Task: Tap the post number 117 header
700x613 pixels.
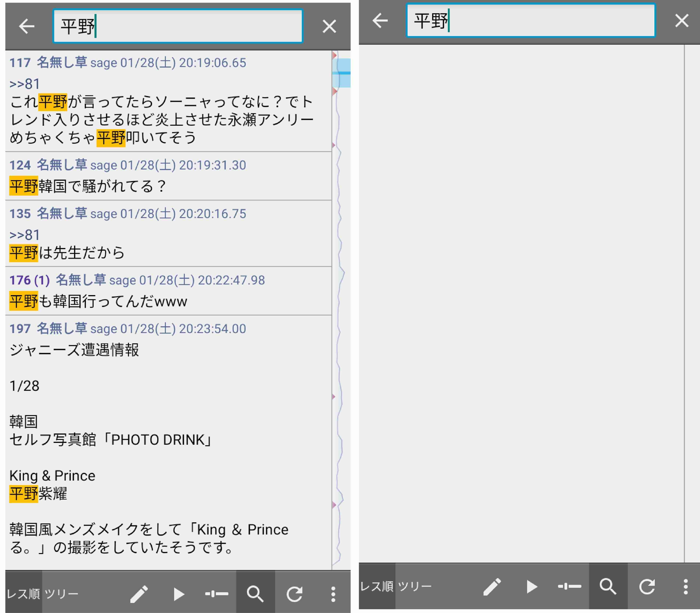Action: click(20, 63)
